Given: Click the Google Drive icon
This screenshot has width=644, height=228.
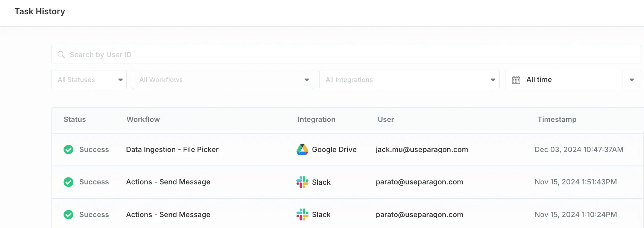Looking at the screenshot, I should pos(302,150).
